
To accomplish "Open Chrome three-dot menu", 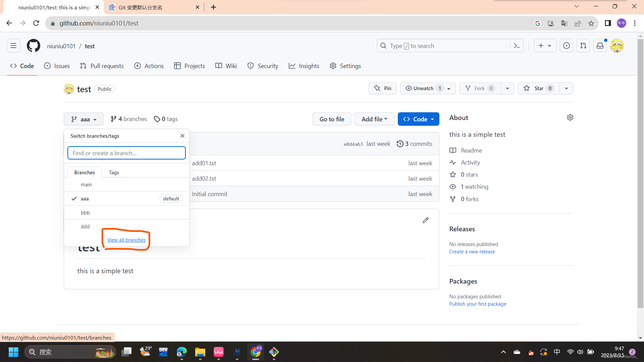I will click(635, 23).
